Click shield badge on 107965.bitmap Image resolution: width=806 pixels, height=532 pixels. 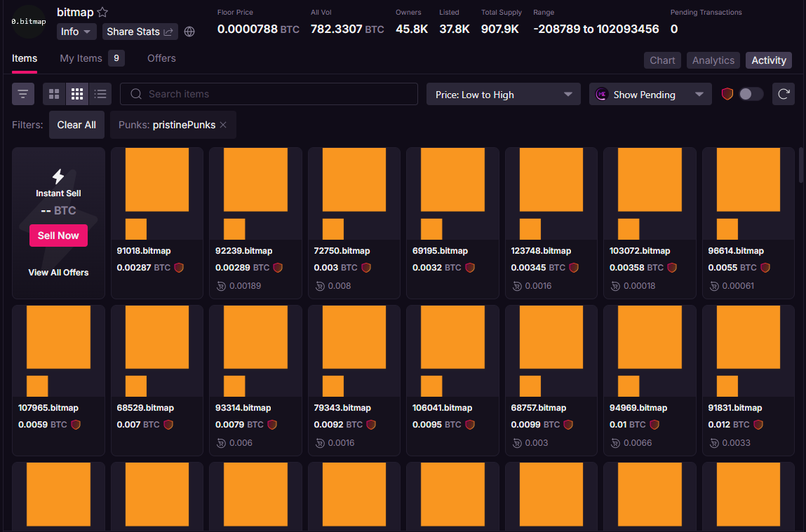[x=76, y=425]
